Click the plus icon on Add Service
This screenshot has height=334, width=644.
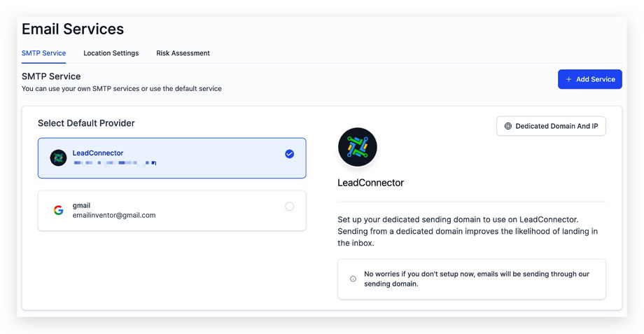568,79
